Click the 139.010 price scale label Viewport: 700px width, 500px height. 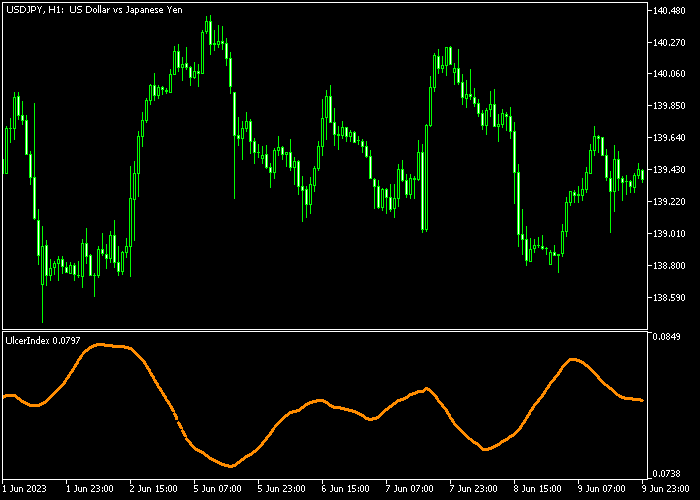(669, 233)
